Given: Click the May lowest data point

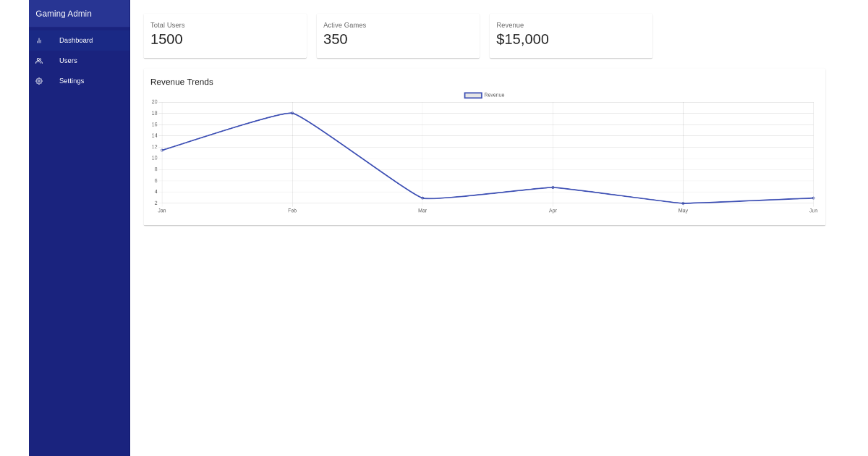Looking at the screenshot, I should tap(683, 203).
